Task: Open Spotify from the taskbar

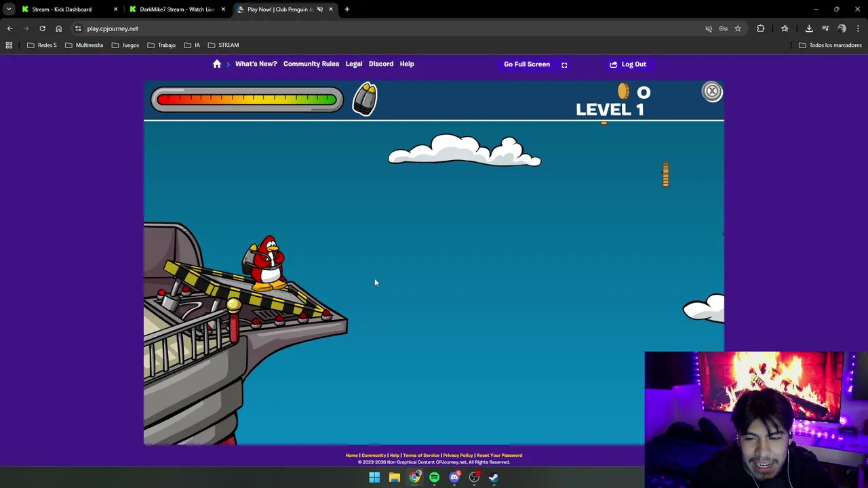Action: pyautogui.click(x=434, y=477)
